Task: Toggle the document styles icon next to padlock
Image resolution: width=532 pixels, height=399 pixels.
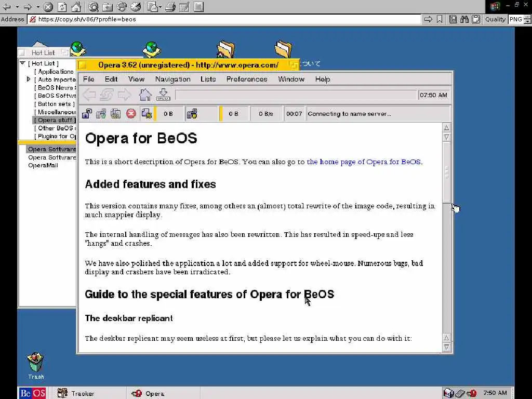Action: click(116, 114)
